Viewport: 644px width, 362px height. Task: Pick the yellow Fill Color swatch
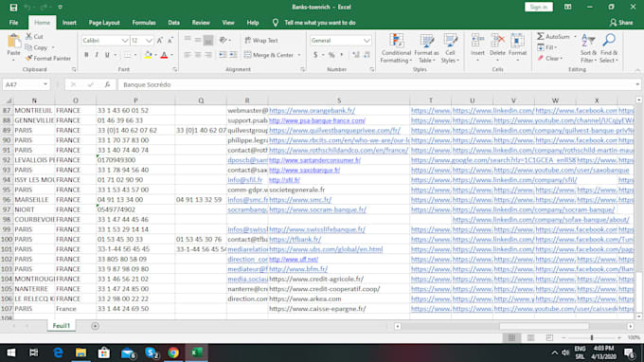click(148, 55)
